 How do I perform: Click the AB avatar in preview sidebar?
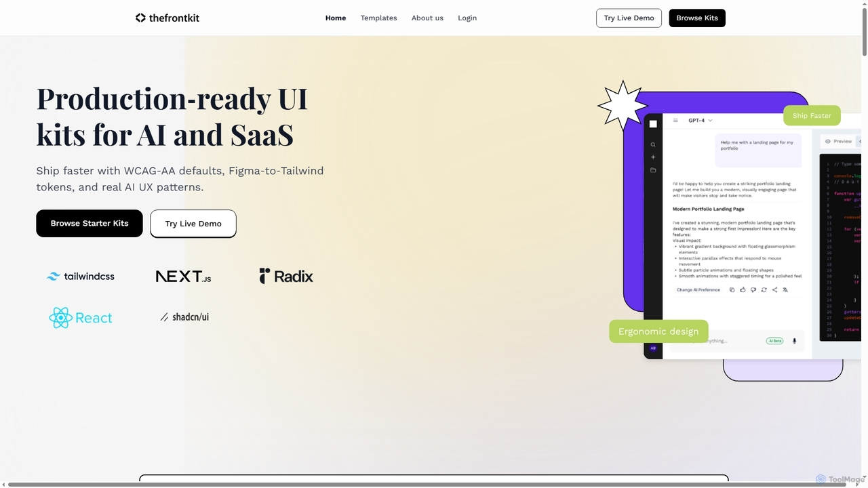(x=653, y=348)
